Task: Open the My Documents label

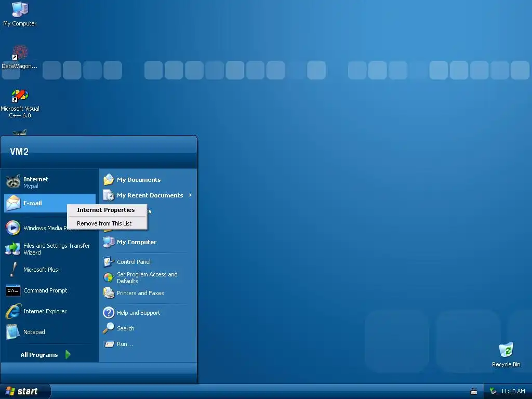Action: pos(139,180)
